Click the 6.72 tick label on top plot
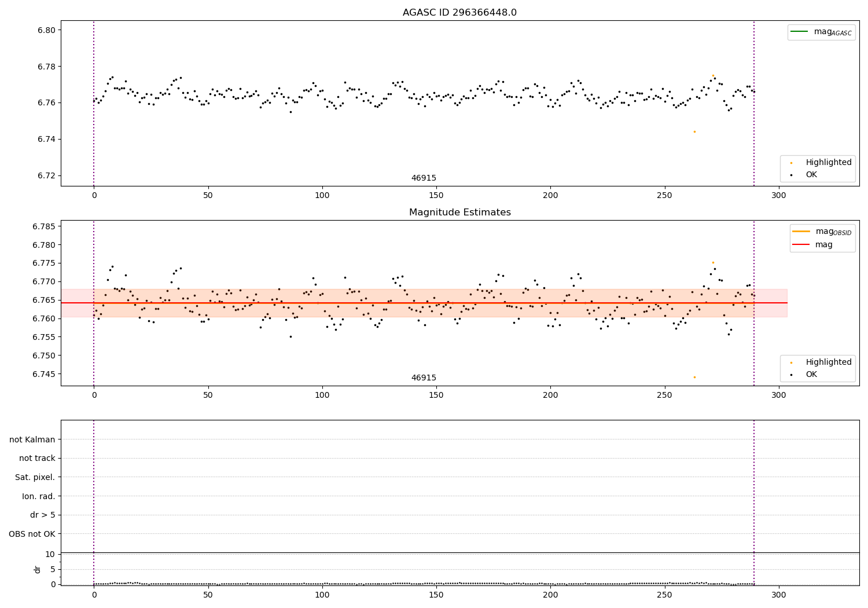868x608 pixels. (x=46, y=175)
